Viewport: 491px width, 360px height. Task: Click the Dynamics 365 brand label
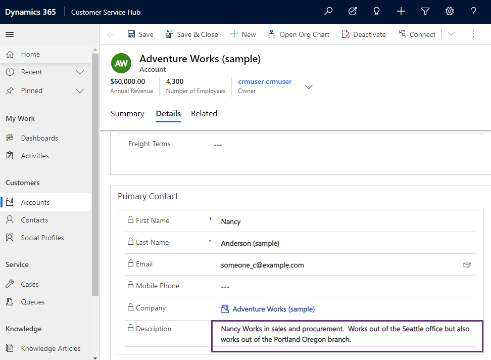pos(30,12)
